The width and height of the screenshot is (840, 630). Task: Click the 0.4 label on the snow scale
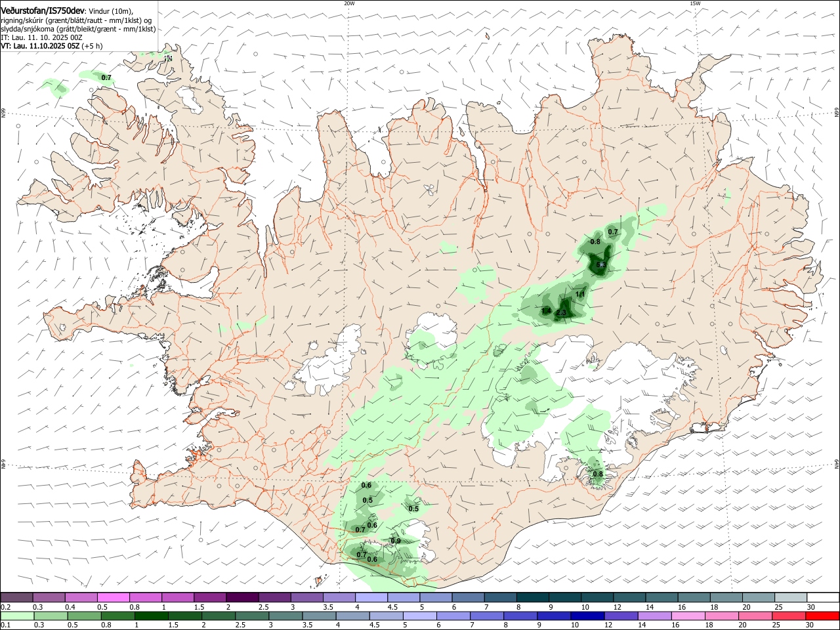70,607
